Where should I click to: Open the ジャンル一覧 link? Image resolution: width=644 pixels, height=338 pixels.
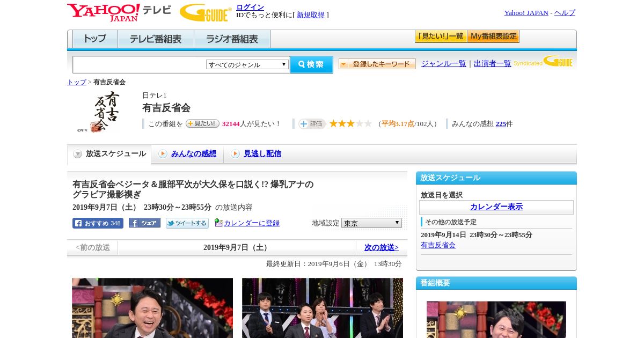coord(444,63)
